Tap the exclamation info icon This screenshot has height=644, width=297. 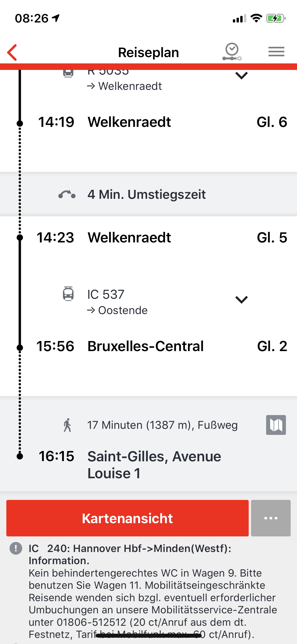click(x=16, y=548)
